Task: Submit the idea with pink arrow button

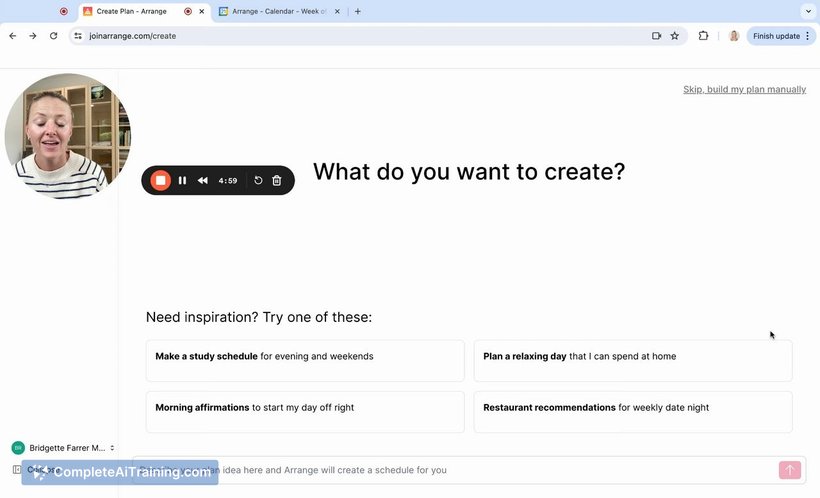Action: pyautogui.click(x=790, y=470)
